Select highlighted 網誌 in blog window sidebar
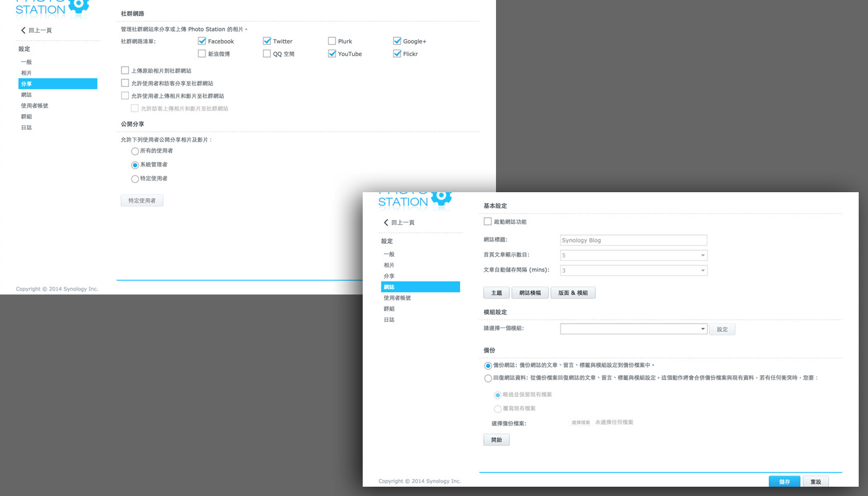The image size is (868, 496). tap(420, 287)
